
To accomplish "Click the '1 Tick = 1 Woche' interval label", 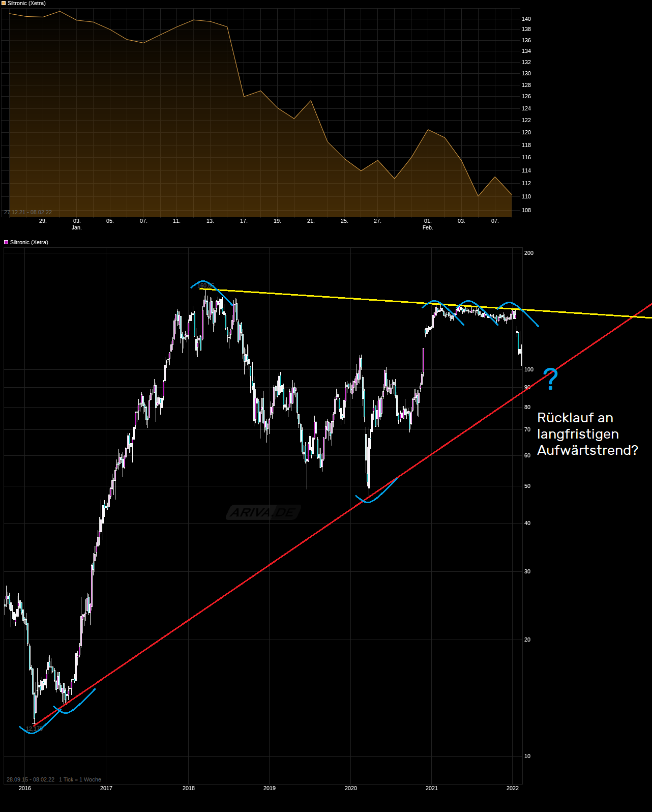I will pyautogui.click(x=80, y=779).
